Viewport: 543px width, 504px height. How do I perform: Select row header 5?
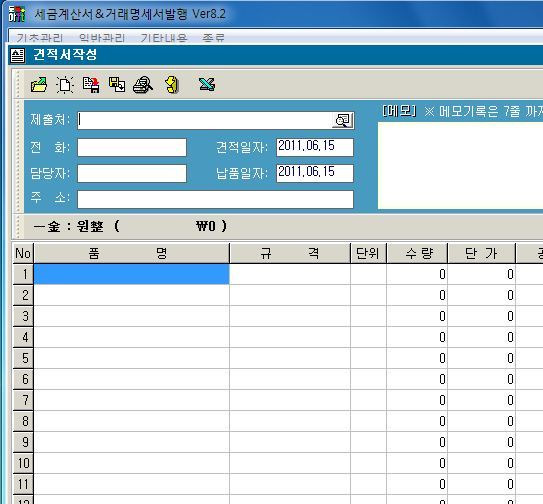point(23,358)
